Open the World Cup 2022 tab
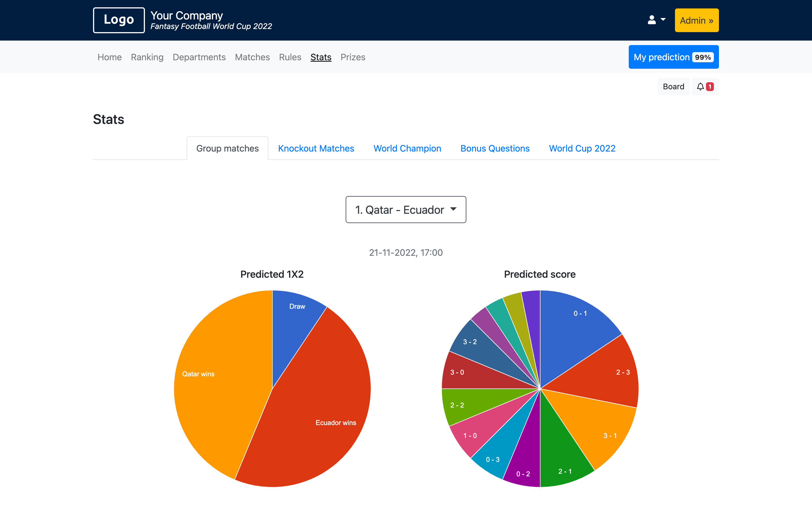Viewport: 812px width, 507px height. tap(582, 148)
